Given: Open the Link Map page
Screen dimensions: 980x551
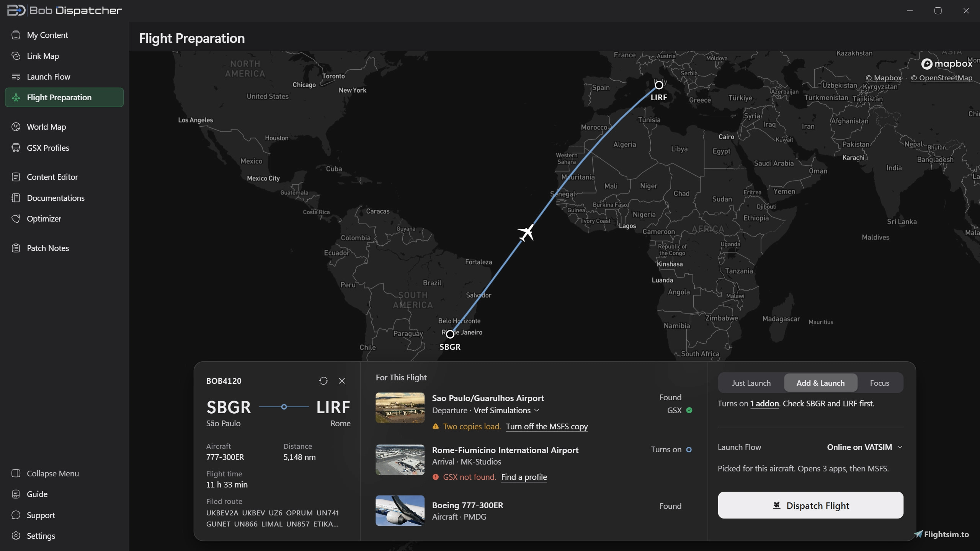Looking at the screenshot, I should [64, 56].
